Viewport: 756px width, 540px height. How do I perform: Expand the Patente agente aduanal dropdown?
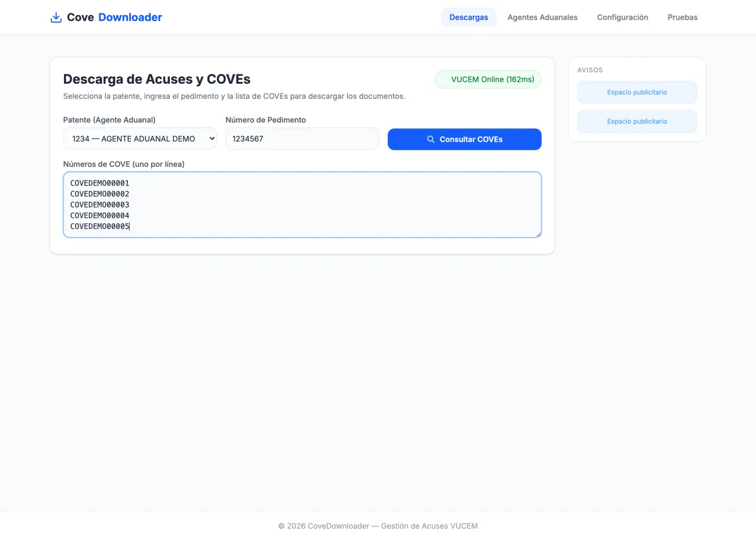click(140, 139)
